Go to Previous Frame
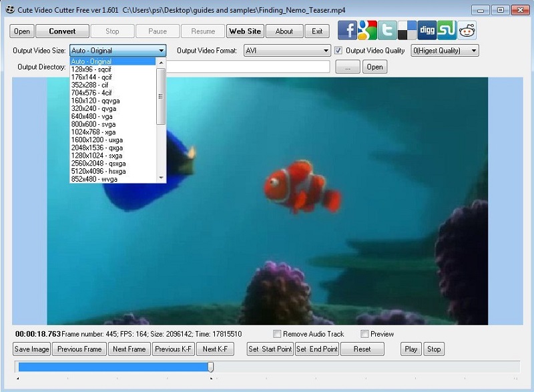The height and width of the screenshot is (392, 534). point(79,349)
